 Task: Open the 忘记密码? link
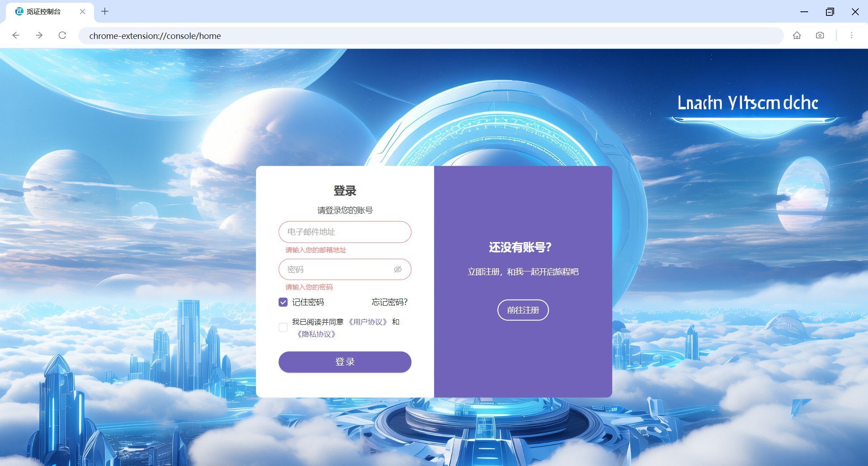[x=389, y=302]
